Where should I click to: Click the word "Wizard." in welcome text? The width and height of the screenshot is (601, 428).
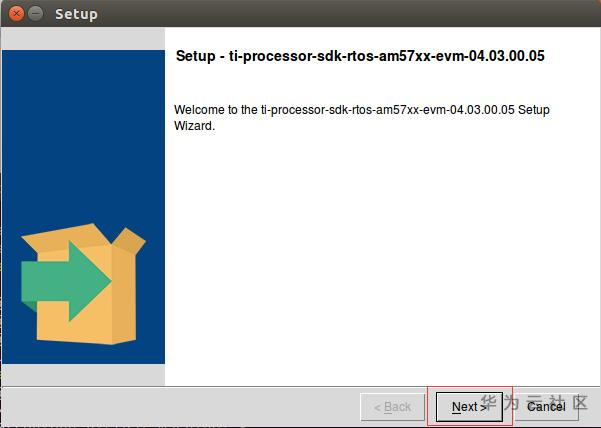point(194,126)
